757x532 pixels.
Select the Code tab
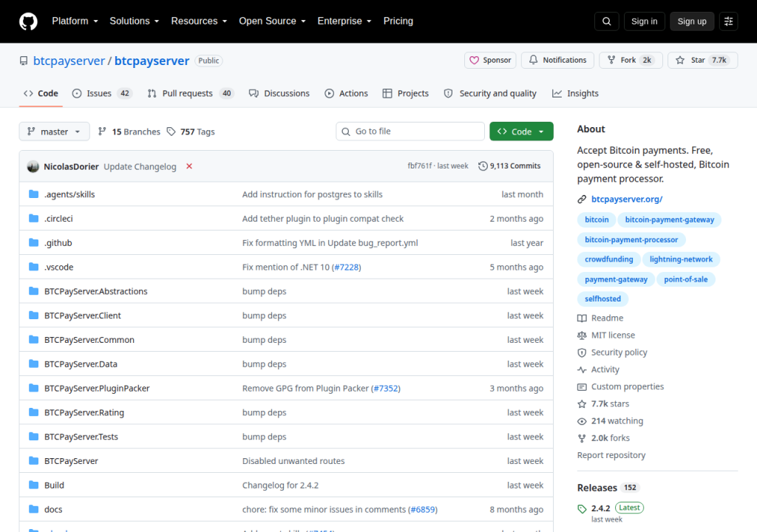pyautogui.click(x=41, y=93)
